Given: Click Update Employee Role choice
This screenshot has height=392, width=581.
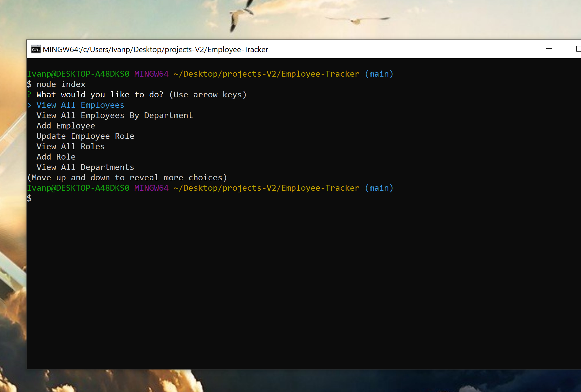Looking at the screenshot, I should coord(85,136).
